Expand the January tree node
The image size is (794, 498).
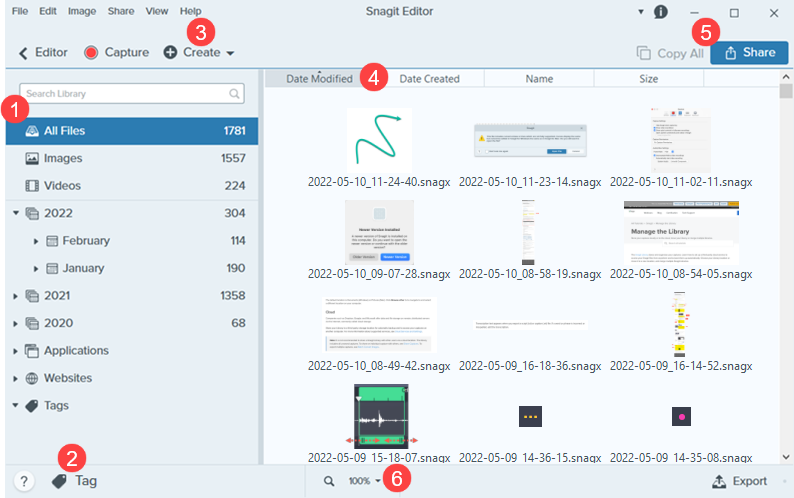[x=35, y=269]
